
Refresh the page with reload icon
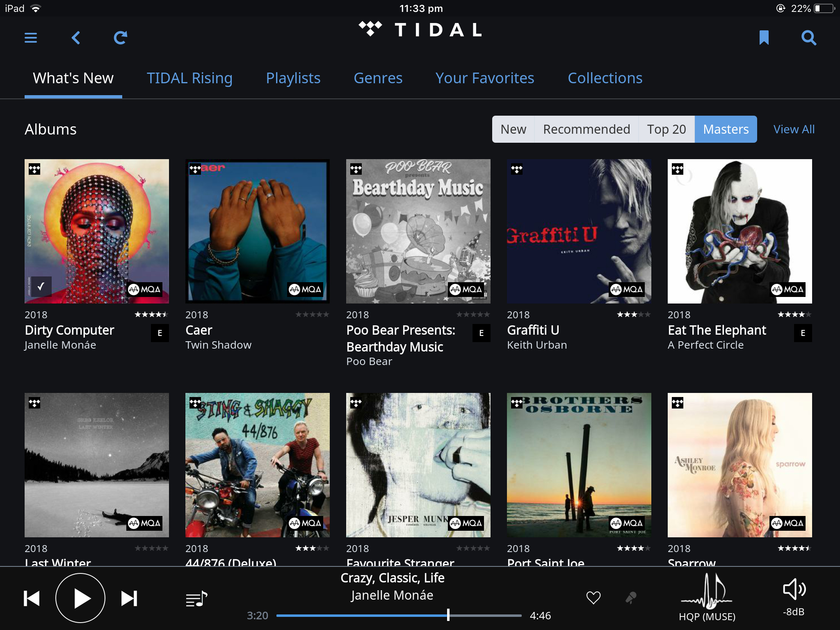tap(121, 38)
